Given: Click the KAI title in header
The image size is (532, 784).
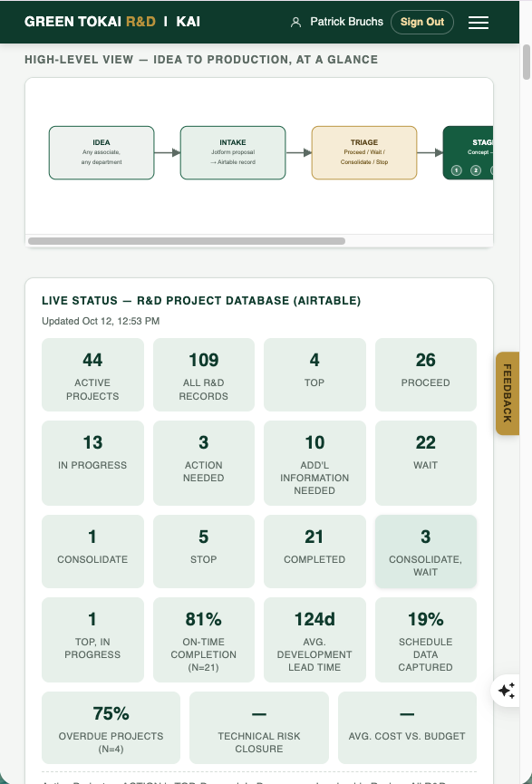Looking at the screenshot, I should pyautogui.click(x=189, y=22).
